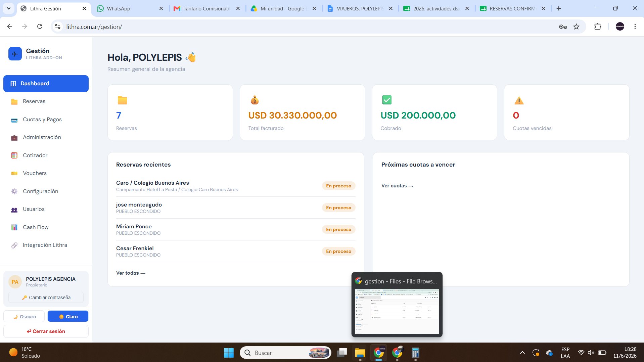Click the gestion File Browser preview thumbnail
Image resolution: width=644 pixels, height=362 pixels.
coord(397,311)
